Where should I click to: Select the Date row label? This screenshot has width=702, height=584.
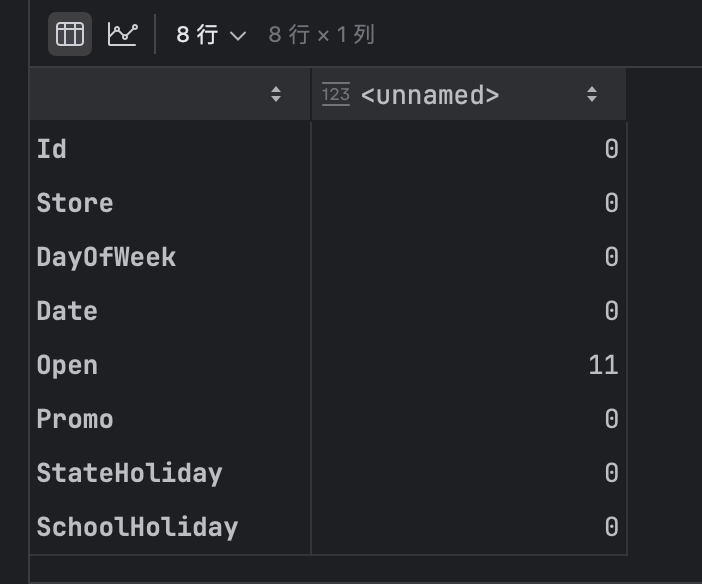(x=67, y=311)
